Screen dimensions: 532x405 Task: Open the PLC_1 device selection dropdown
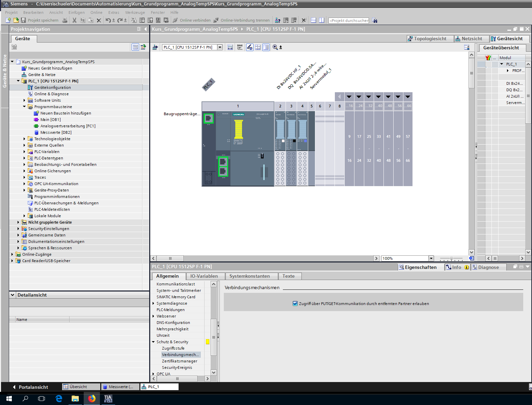tap(220, 47)
